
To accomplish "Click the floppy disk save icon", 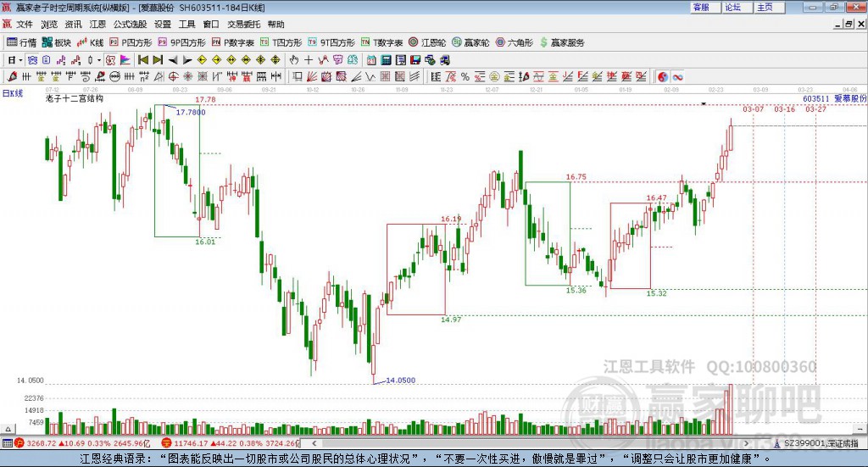I will 415,60.
